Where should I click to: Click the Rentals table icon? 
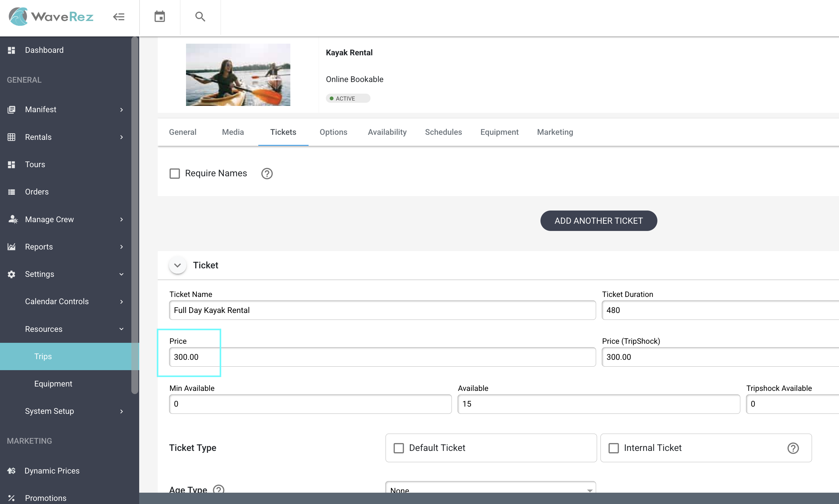point(12,137)
